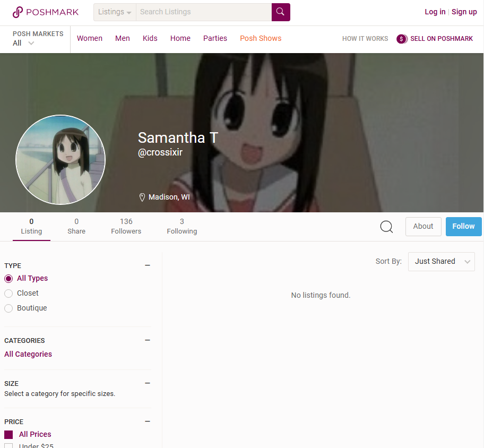Click the Search Listings input field
The image size is (484, 448).
[x=204, y=12]
